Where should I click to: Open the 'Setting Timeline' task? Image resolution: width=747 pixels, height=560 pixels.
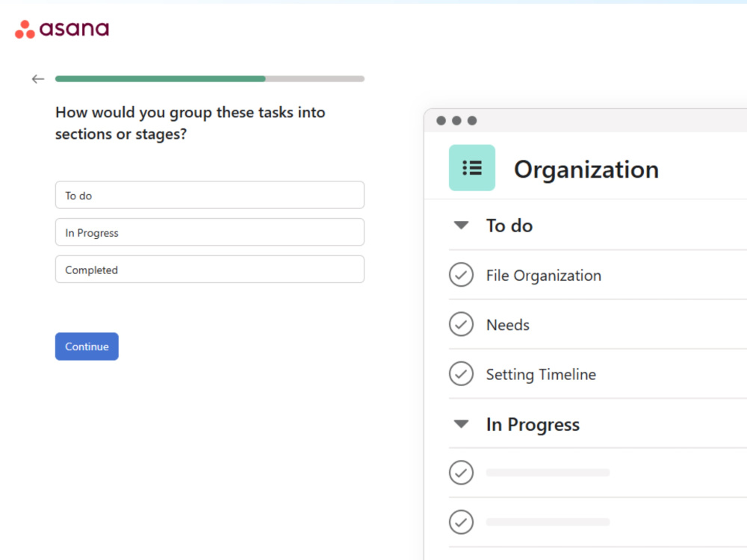[x=541, y=375]
